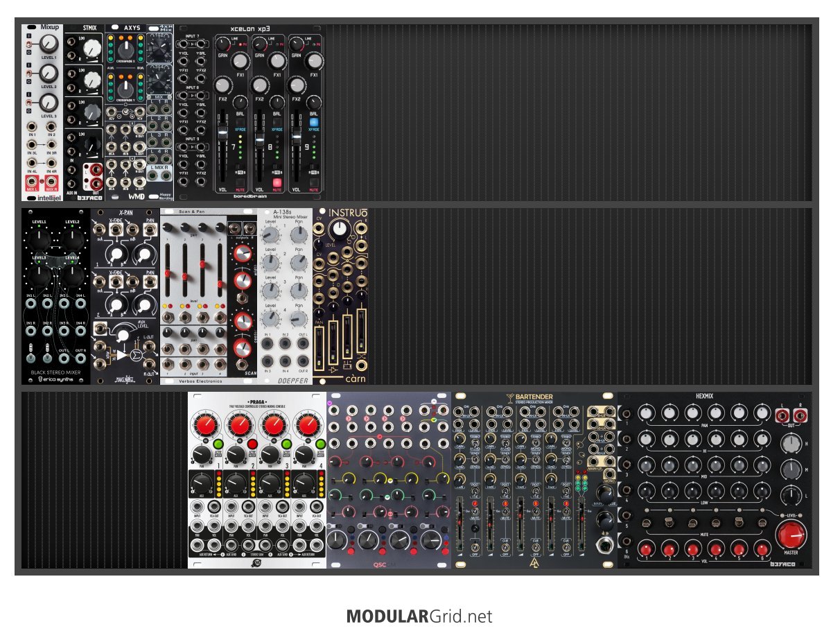Click the Erica Synths logo on Black Stereo Mixer
840x631 pixels.
point(55,379)
